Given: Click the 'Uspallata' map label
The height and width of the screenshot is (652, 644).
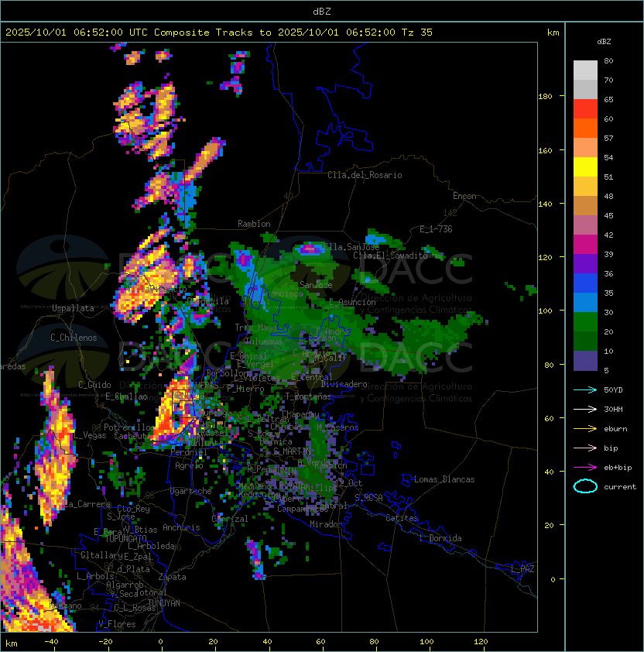Looking at the screenshot, I should (73, 308).
